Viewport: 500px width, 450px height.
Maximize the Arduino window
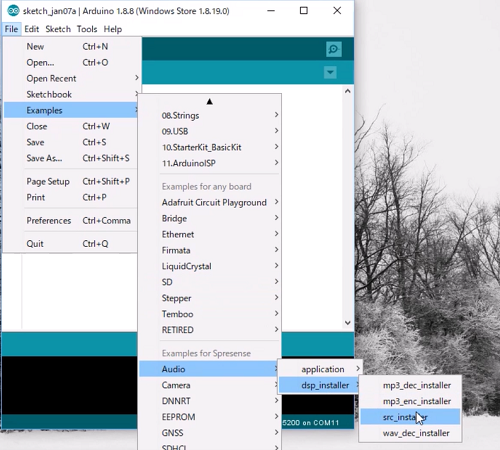pos(304,11)
